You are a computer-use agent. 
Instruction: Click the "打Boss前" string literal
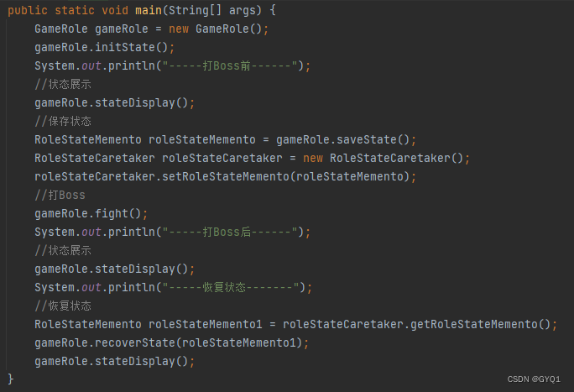tap(230, 65)
